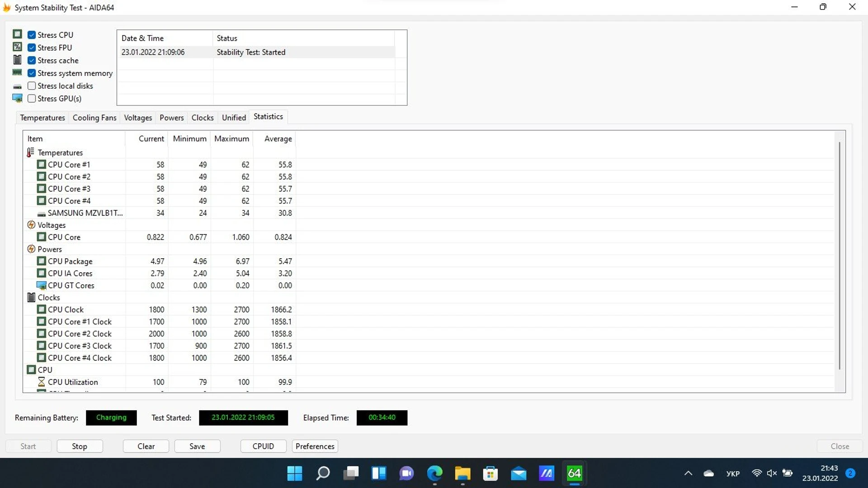Click the lightning icon of the Powers group

click(x=31, y=249)
